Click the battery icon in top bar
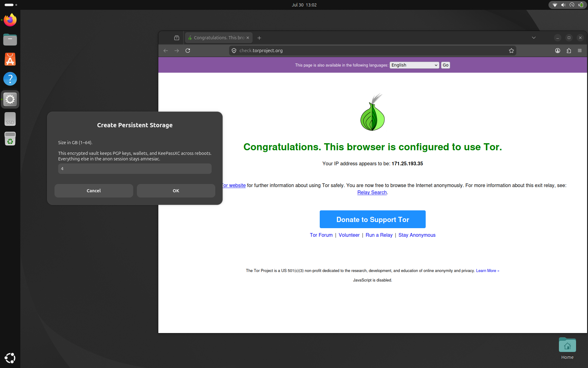Image resolution: width=588 pixels, height=368 pixels. coord(581,5)
